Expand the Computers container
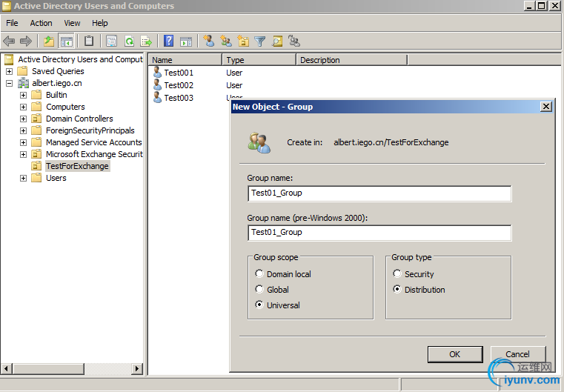 24,107
